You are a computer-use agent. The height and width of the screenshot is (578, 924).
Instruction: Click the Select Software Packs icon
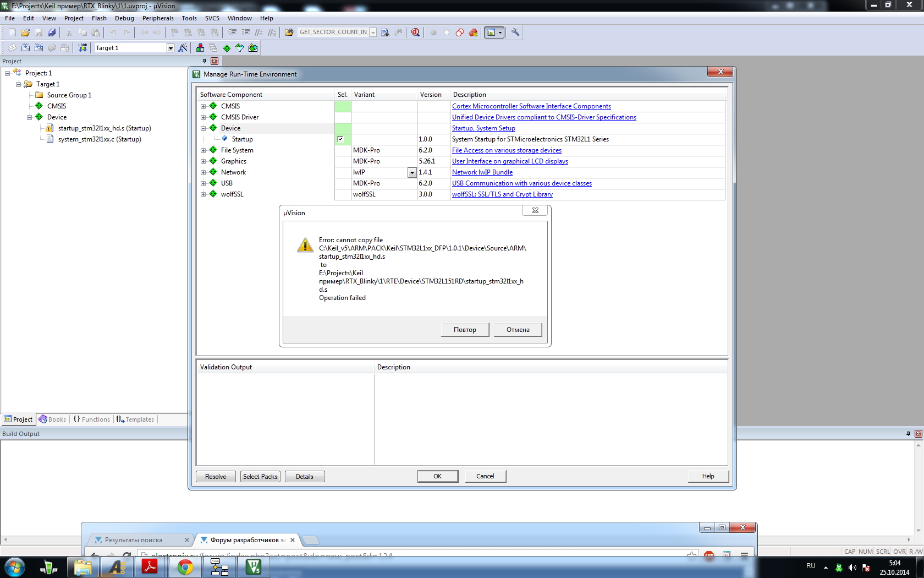point(240,48)
